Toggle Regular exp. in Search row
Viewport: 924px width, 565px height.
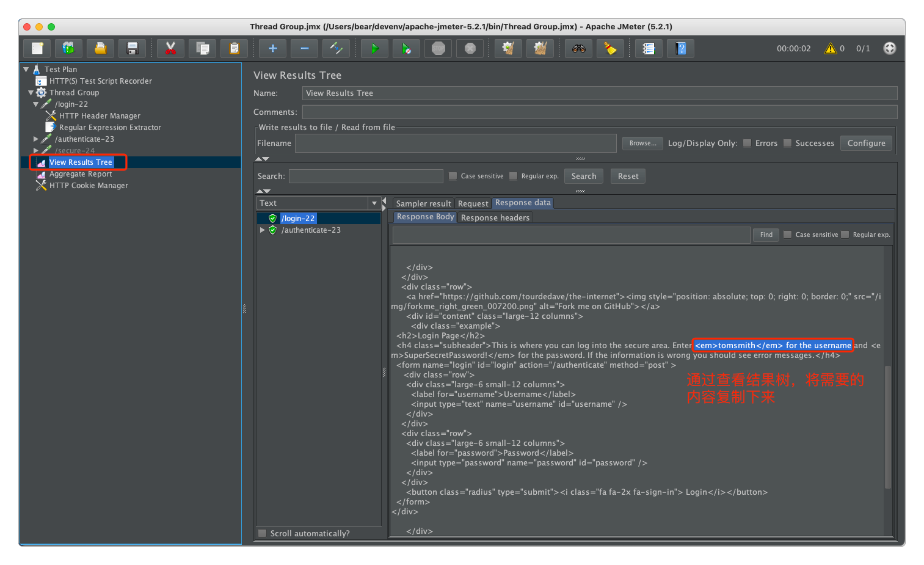click(x=513, y=176)
